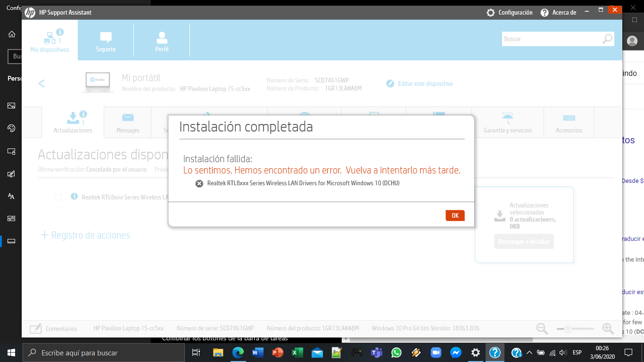Tick the Realtek RTL8xxx update checkbox
This screenshot has height=362, width=644.
pyautogui.click(x=58, y=197)
